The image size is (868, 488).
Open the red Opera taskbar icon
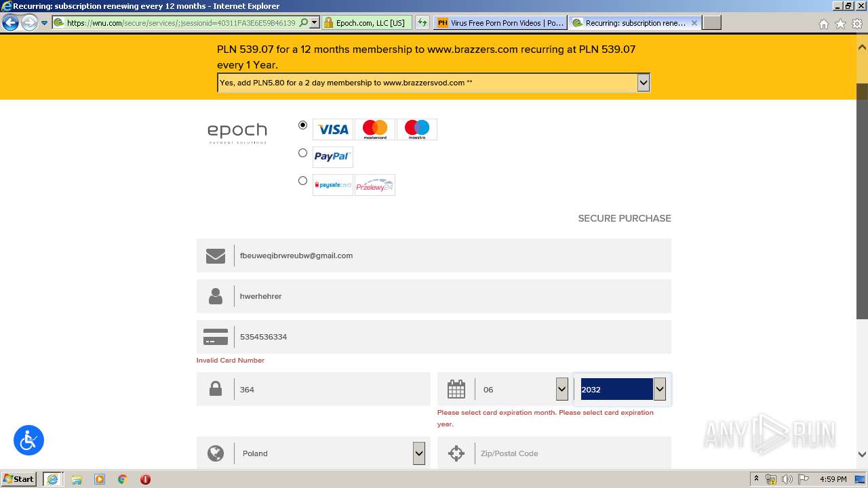[145, 479]
